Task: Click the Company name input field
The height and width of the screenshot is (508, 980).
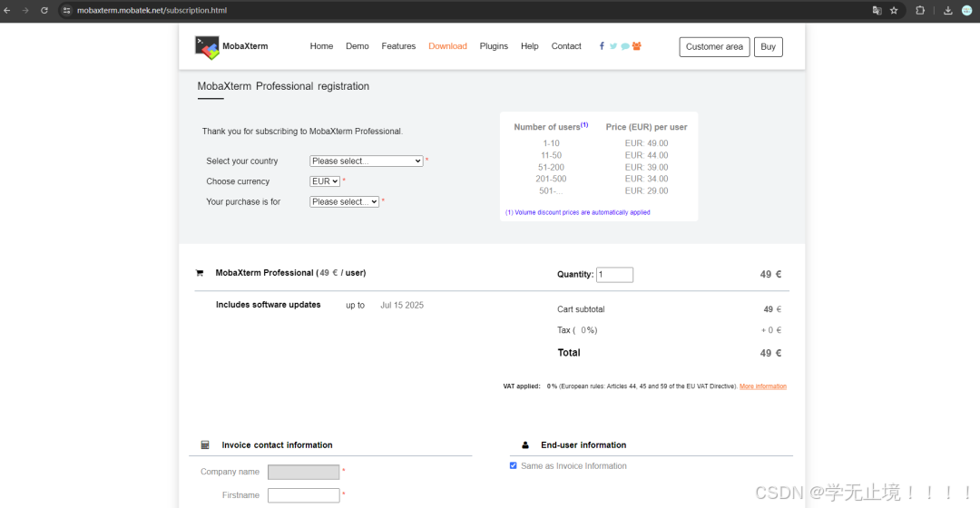Action: (304, 472)
